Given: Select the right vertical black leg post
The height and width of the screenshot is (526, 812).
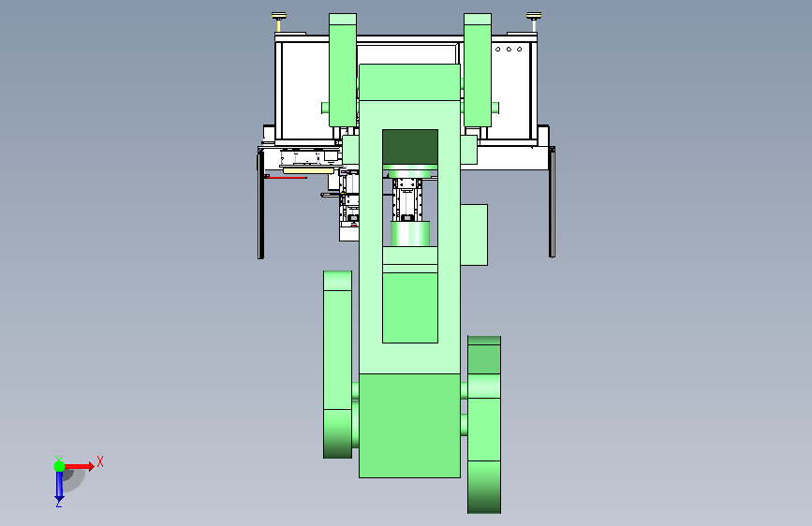Looking at the screenshot, I should coord(552,202).
